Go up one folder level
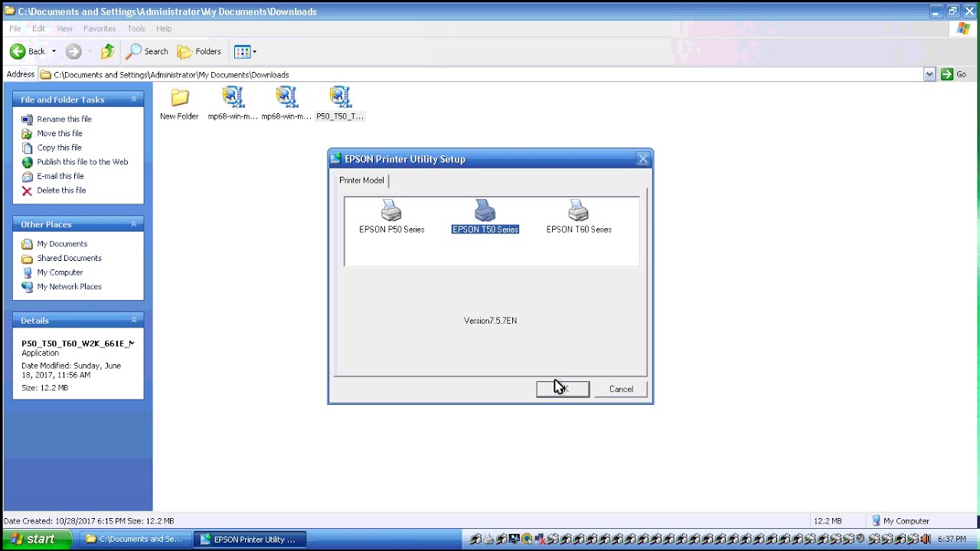This screenshot has width=980, height=551. (x=108, y=51)
